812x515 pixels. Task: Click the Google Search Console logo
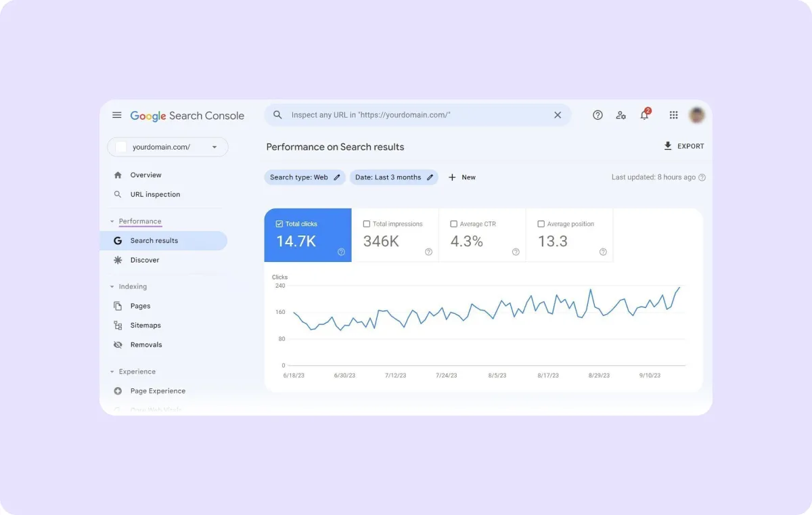(187, 116)
